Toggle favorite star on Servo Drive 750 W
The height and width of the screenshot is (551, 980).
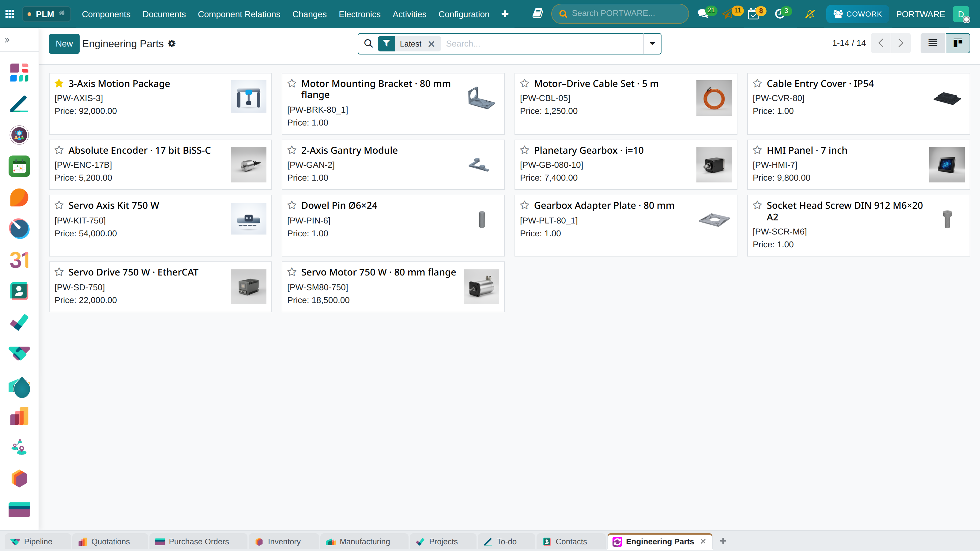pos(59,272)
